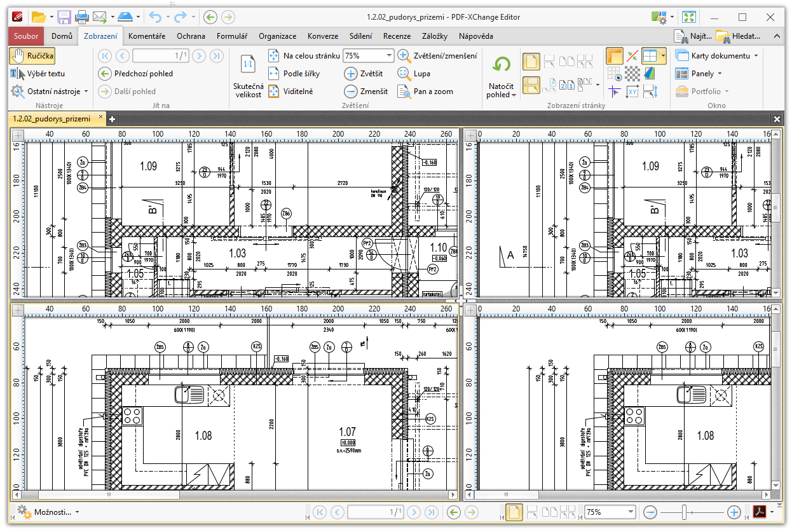Send the document by email envelope icon
The height and width of the screenshot is (532, 792).
[x=99, y=17]
